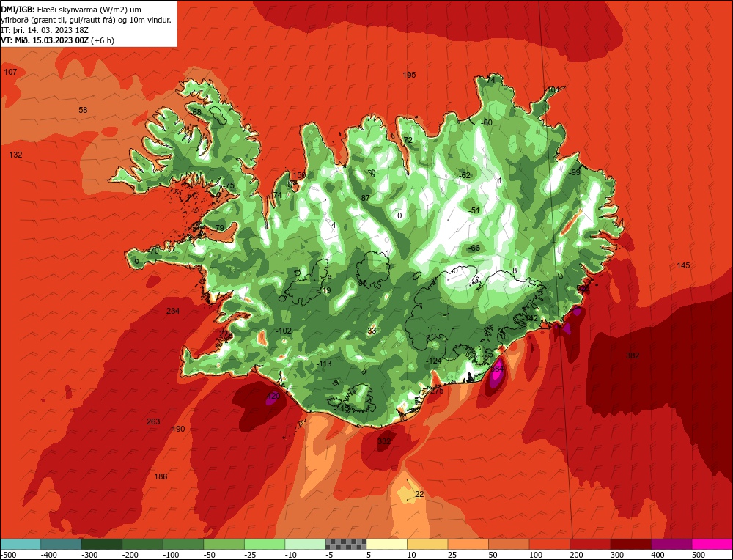Click the 186 value in the southwest sea
Viewport: 733px width, 560px height.
pos(161,476)
